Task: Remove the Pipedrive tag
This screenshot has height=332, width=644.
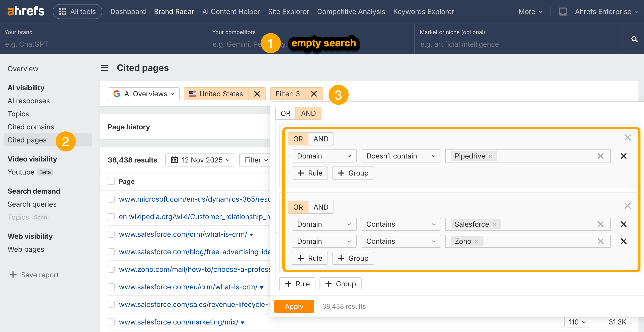Action: (490, 156)
